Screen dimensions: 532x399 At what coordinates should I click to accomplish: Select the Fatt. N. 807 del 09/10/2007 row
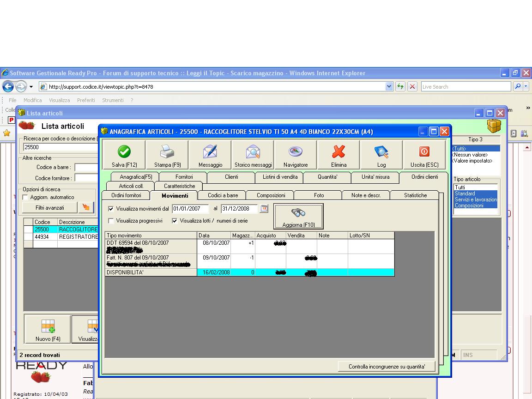tap(250, 261)
